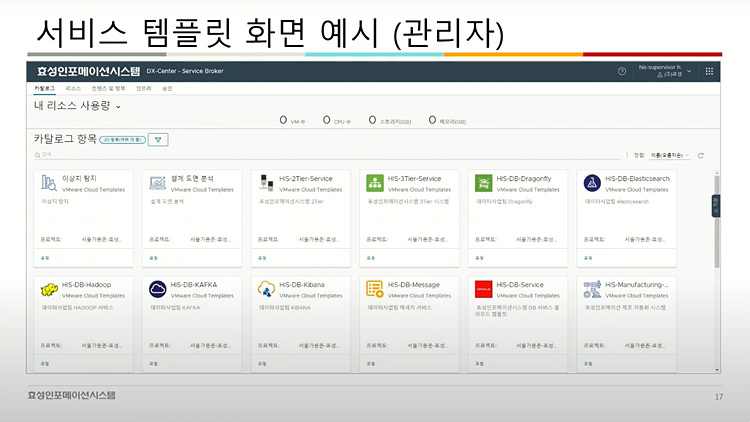Click 요청 on the HIS-DB-Service card

pos(479,364)
